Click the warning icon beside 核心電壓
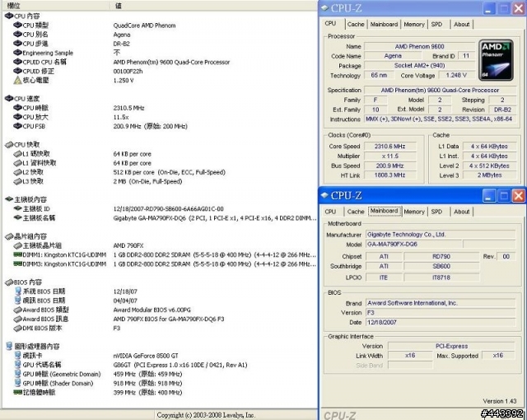 point(17,80)
